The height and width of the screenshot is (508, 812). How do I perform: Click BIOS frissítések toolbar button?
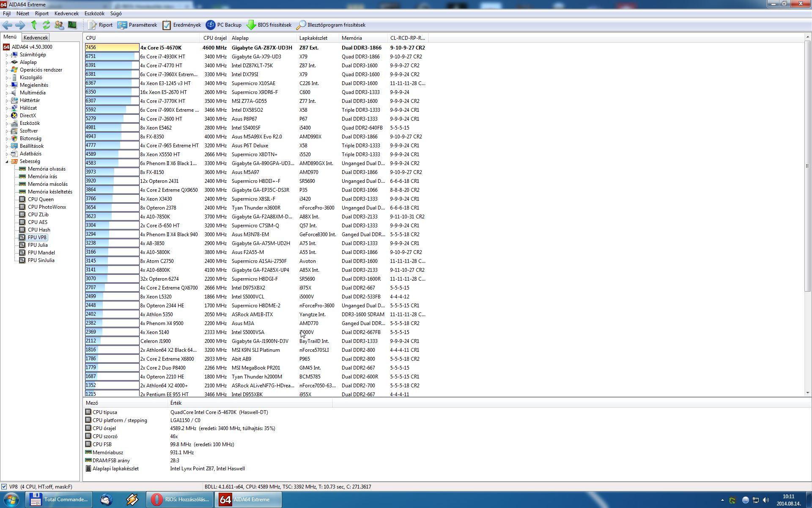pos(269,25)
